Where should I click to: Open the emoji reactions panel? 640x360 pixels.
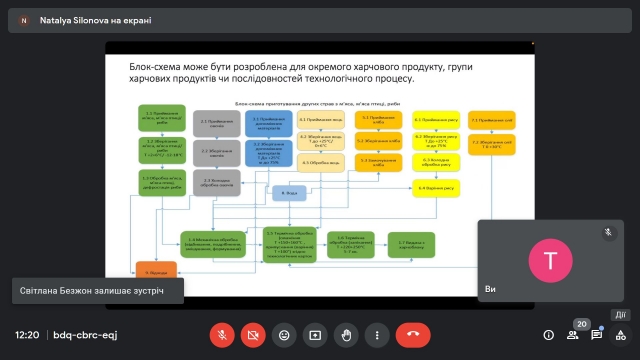[284, 335]
